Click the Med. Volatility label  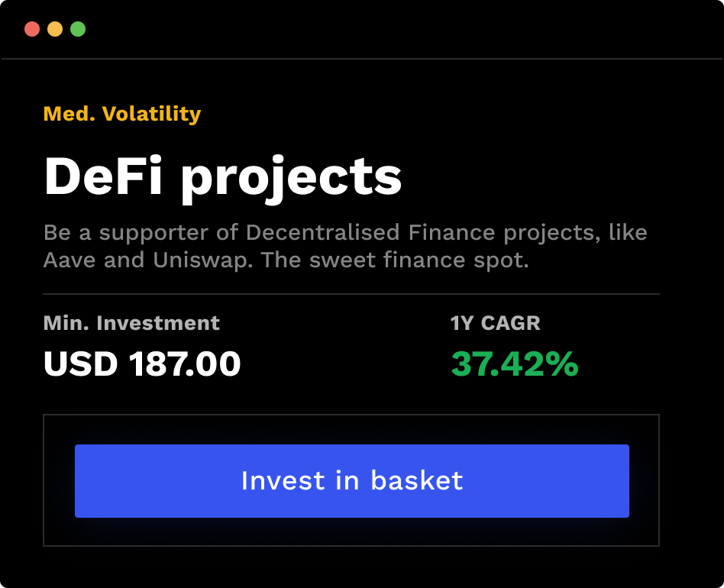tap(122, 114)
